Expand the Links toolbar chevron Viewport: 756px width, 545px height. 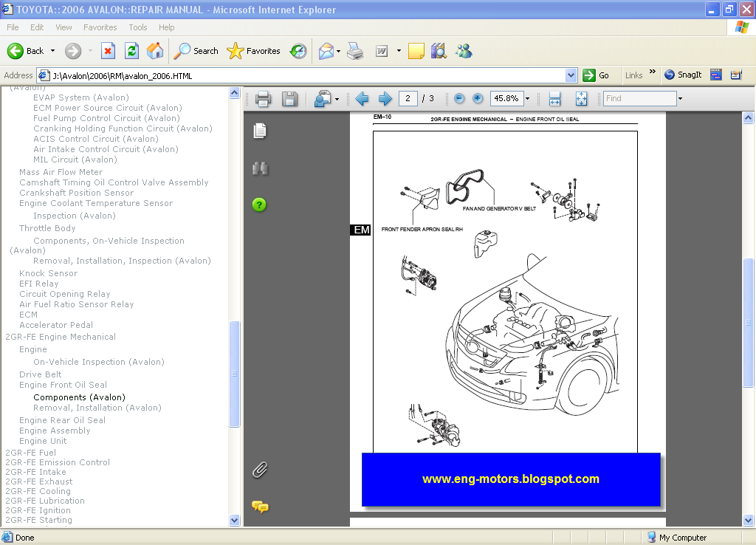pyautogui.click(x=653, y=72)
